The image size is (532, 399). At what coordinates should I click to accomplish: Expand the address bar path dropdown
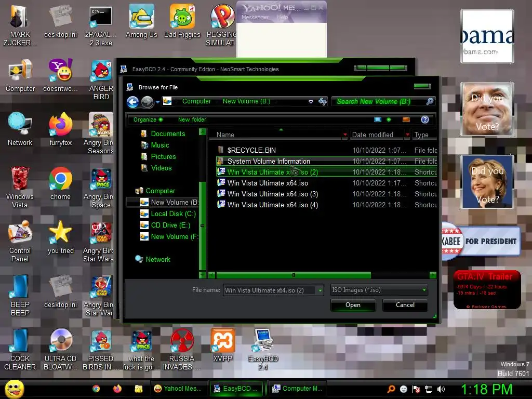click(x=311, y=101)
